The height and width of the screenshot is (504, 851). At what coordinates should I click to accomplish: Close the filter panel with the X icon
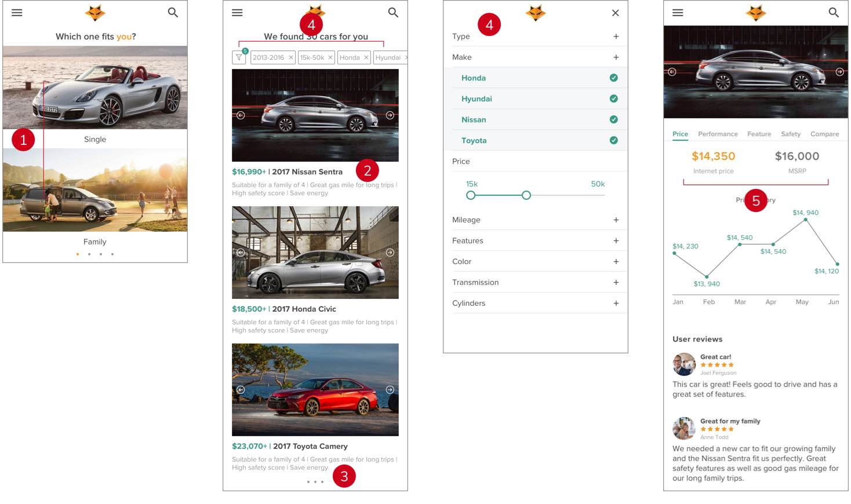tap(616, 13)
